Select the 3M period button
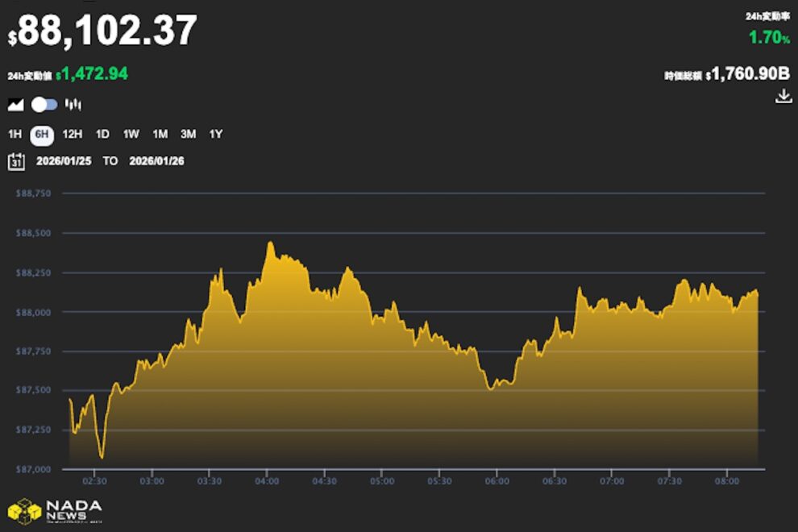 (x=189, y=135)
